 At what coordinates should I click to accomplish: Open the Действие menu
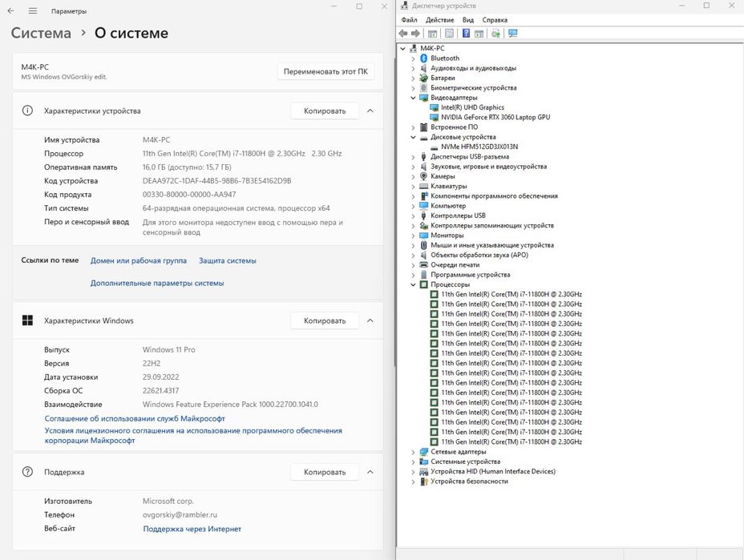[439, 20]
